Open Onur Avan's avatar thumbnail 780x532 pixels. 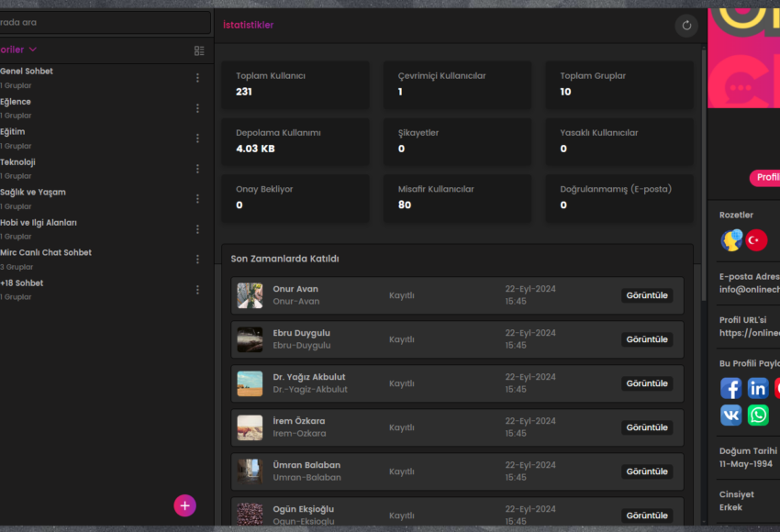pyautogui.click(x=250, y=295)
